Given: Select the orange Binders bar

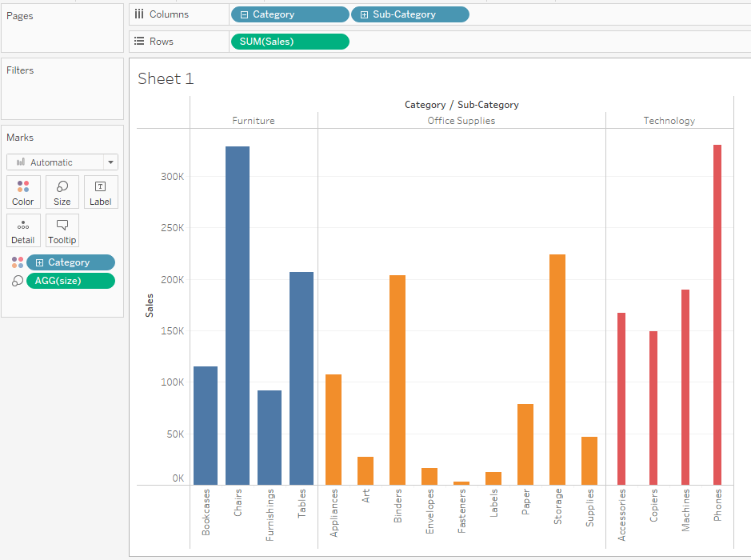Looking at the screenshot, I should (397, 380).
